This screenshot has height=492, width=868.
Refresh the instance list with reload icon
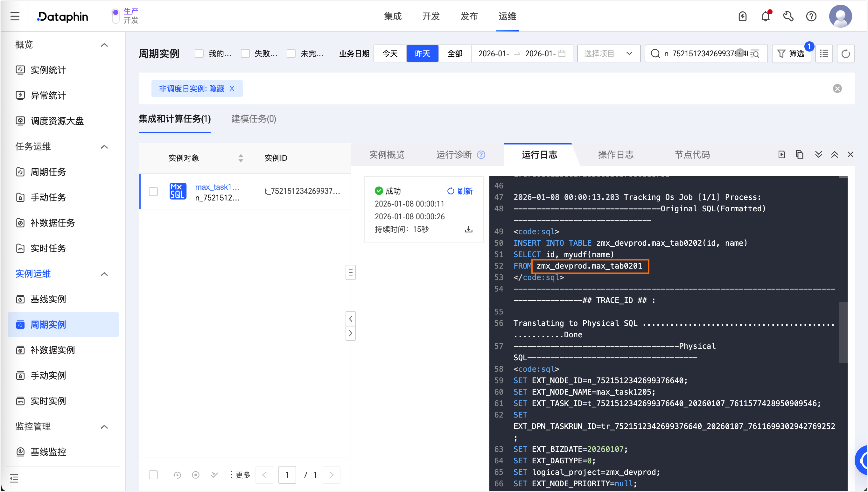point(845,54)
